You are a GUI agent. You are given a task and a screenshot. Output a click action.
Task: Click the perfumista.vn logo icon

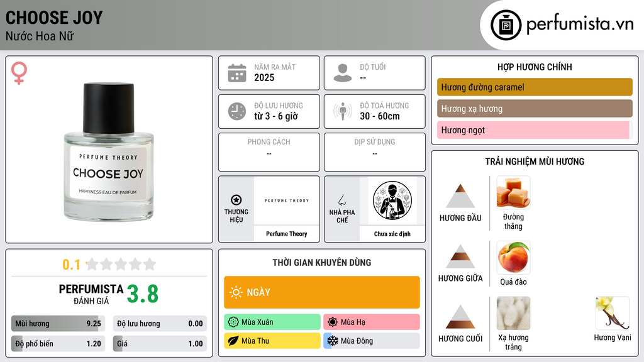click(x=506, y=25)
